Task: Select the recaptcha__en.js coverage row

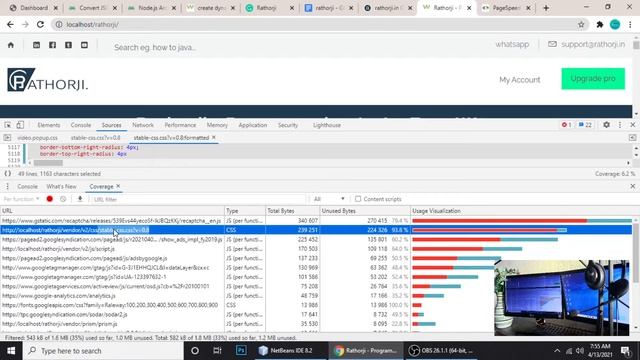Action: point(316,220)
